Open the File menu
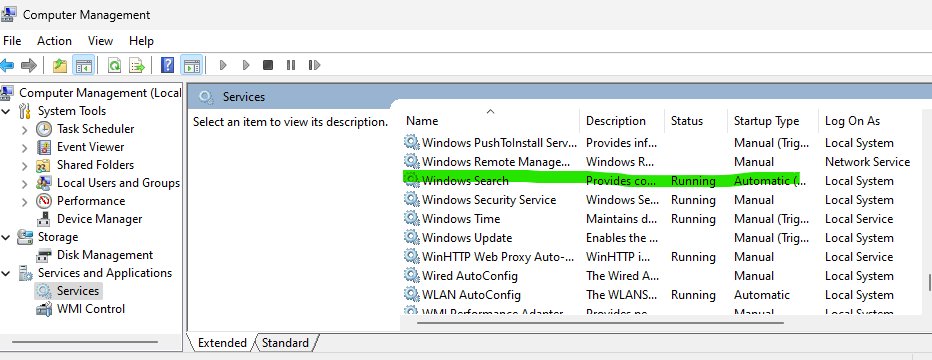This screenshot has width=932, height=360. 12,40
